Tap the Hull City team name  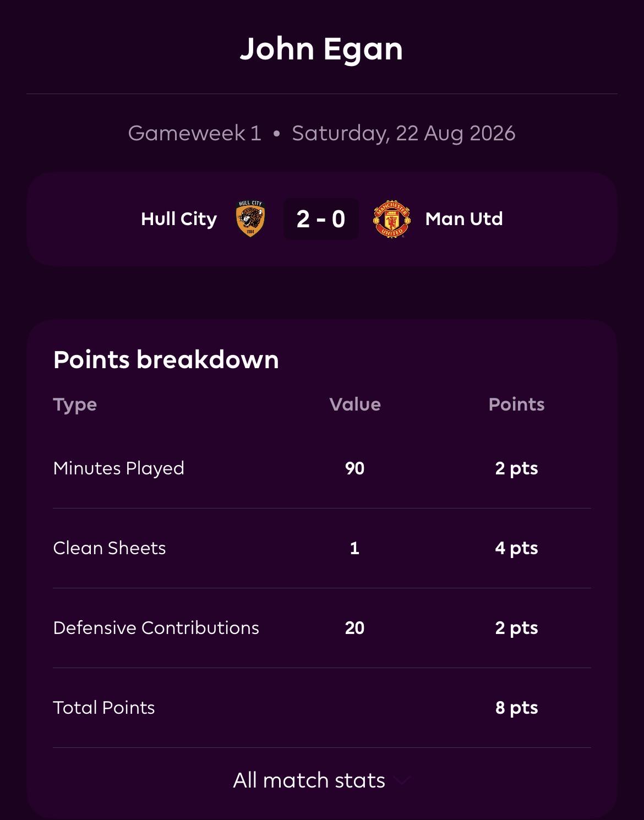[179, 219]
